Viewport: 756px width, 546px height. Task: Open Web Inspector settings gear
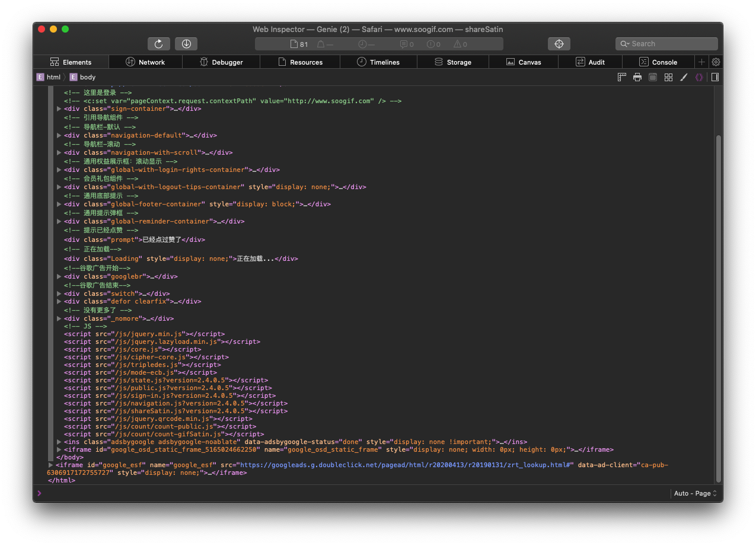click(716, 62)
